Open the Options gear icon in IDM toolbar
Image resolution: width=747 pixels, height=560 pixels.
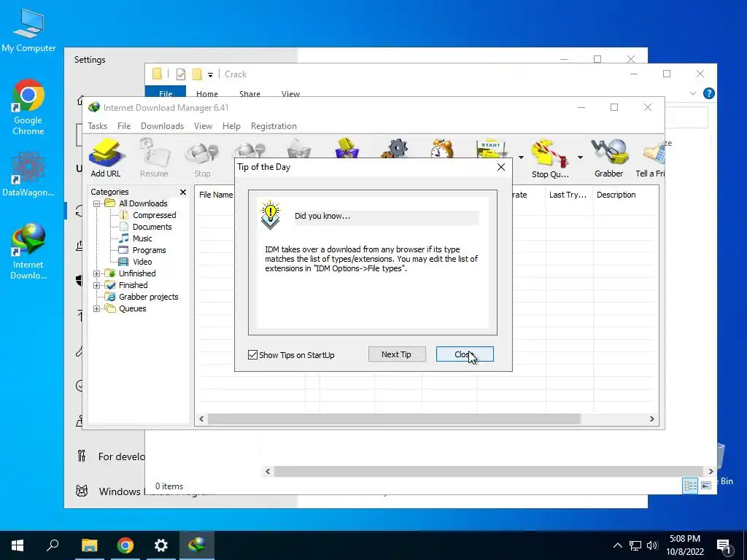tap(395, 149)
